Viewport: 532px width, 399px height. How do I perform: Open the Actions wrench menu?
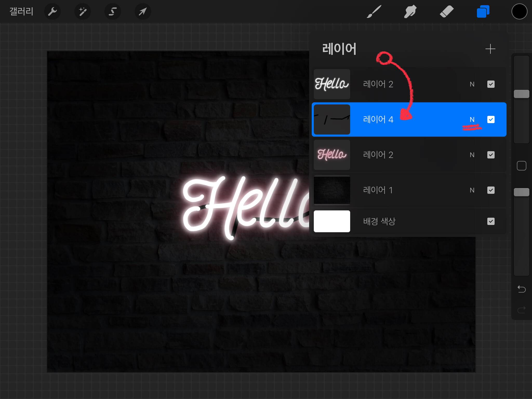point(52,11)
